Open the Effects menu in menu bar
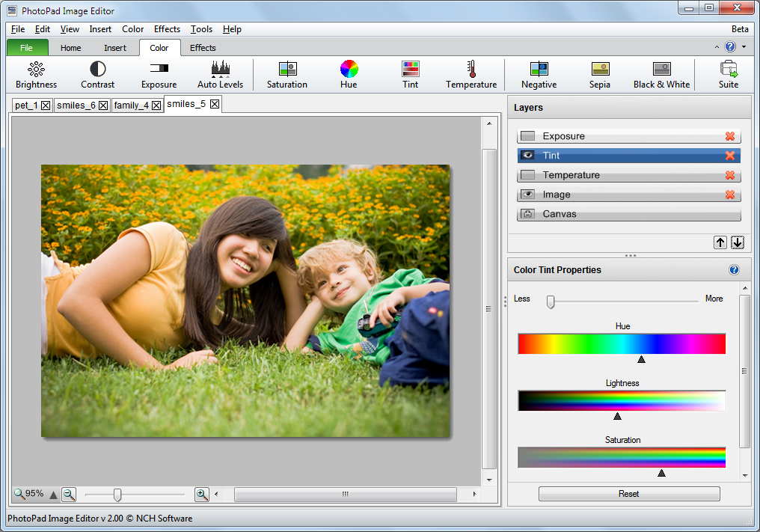760x532 pixels. click(167, 29)
